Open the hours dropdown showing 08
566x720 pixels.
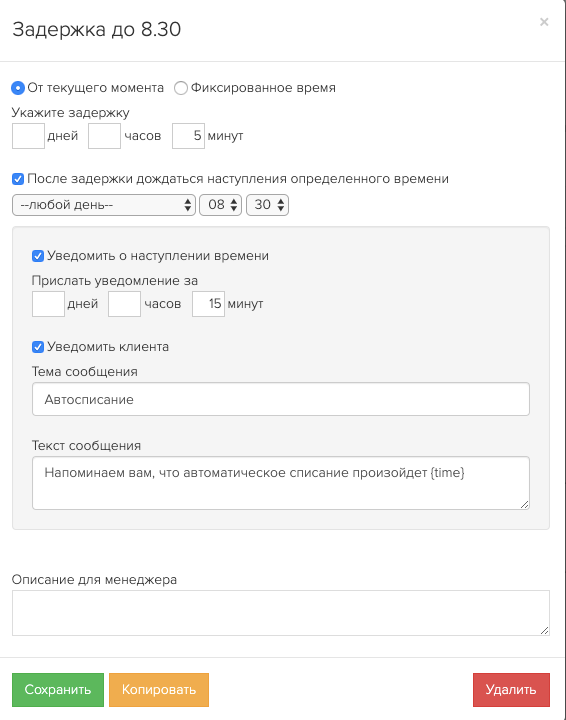click(220, 205)
